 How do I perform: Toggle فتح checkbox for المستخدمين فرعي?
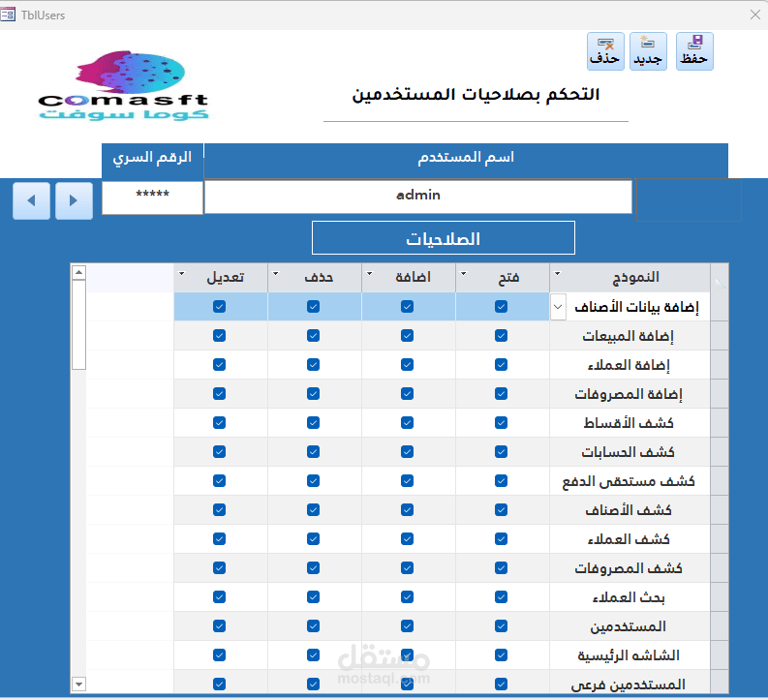click(x=501, y=684)
